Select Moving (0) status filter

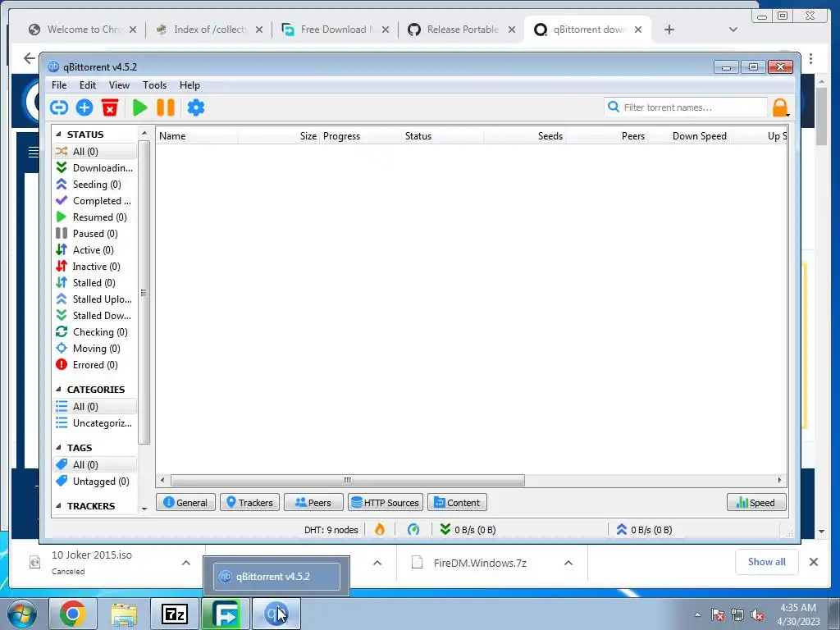(95, 349)
